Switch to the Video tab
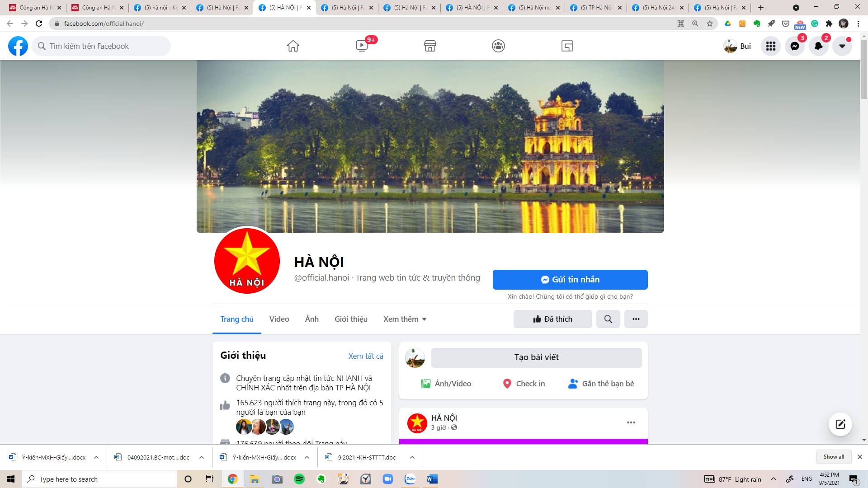Screen dimensions: 868x488 [279, 319]
